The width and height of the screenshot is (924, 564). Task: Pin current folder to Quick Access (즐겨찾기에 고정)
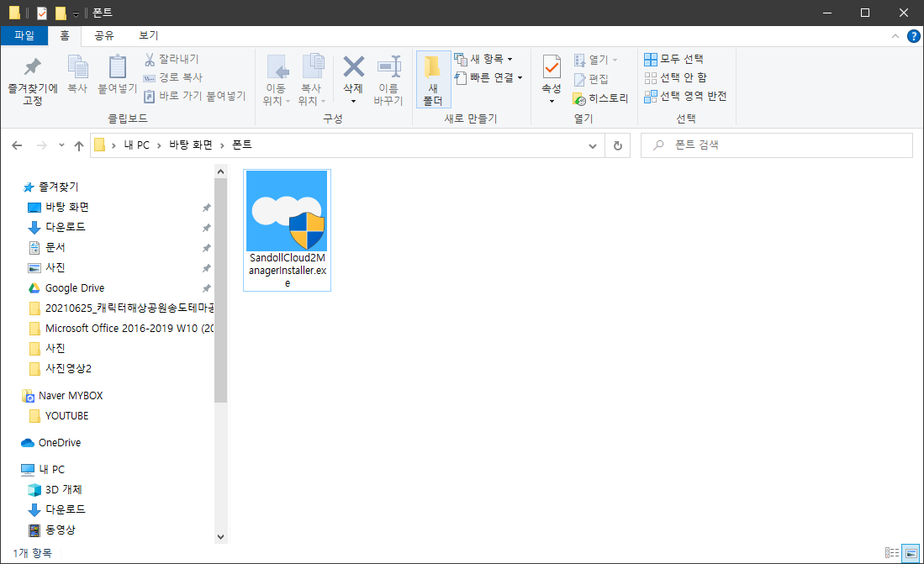click(33, 81)
